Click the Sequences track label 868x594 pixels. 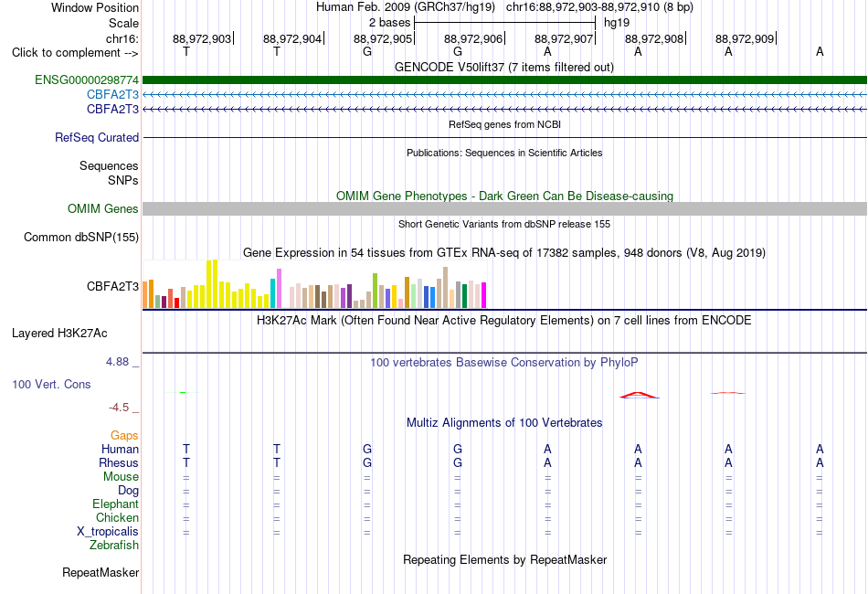[x=109, y=165]
